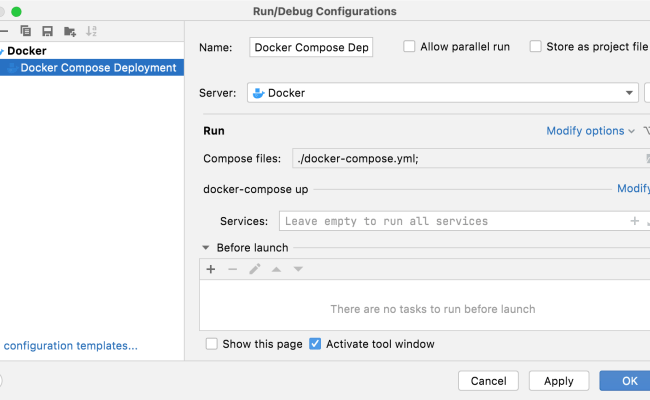Viewport: 650px width, 400px height.
Task: Open the Server Docker dropdown
Action: [x=630, y=93]
